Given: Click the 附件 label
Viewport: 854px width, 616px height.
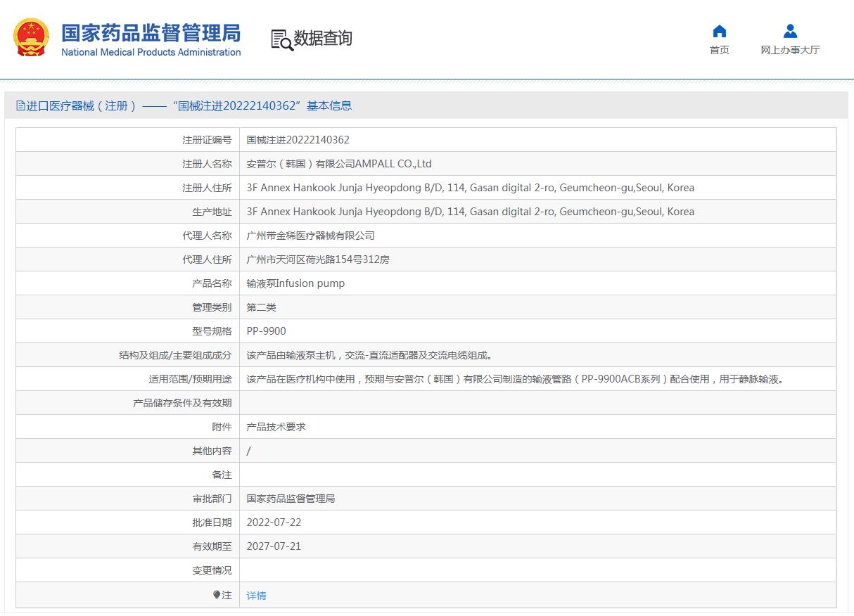Looking at the screenshot, I should 222,427.
